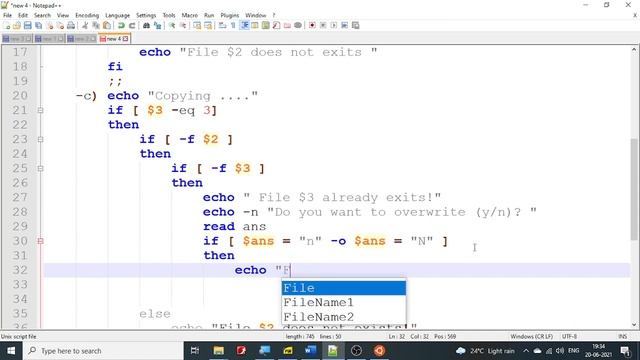
Task: Toggle the highlighted indent guide button
Action: [245, 25]
